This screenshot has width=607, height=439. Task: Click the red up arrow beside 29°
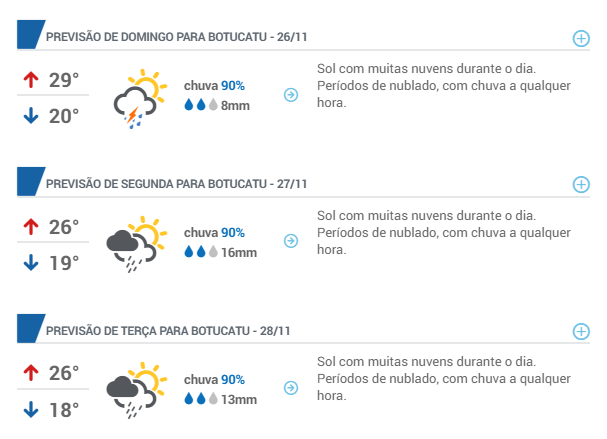point(31,80)
